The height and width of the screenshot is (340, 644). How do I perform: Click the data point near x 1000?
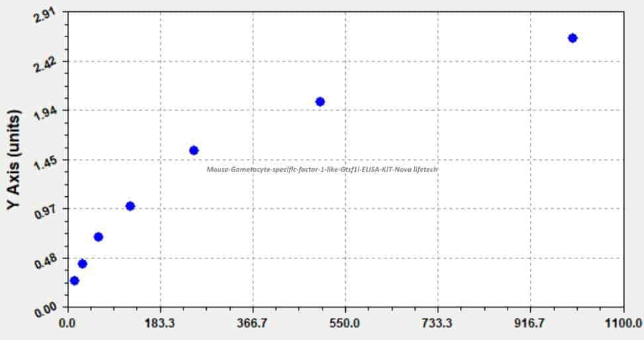pyautogui.click(x=572, y=38)
